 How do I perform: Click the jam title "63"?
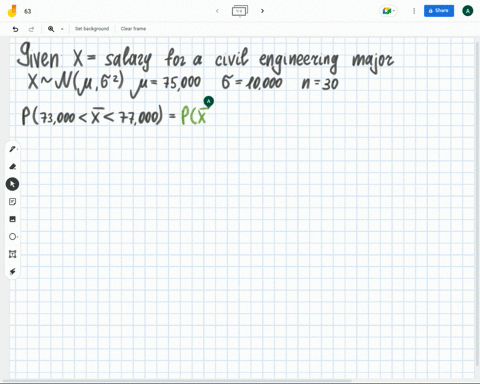(28, 11)
